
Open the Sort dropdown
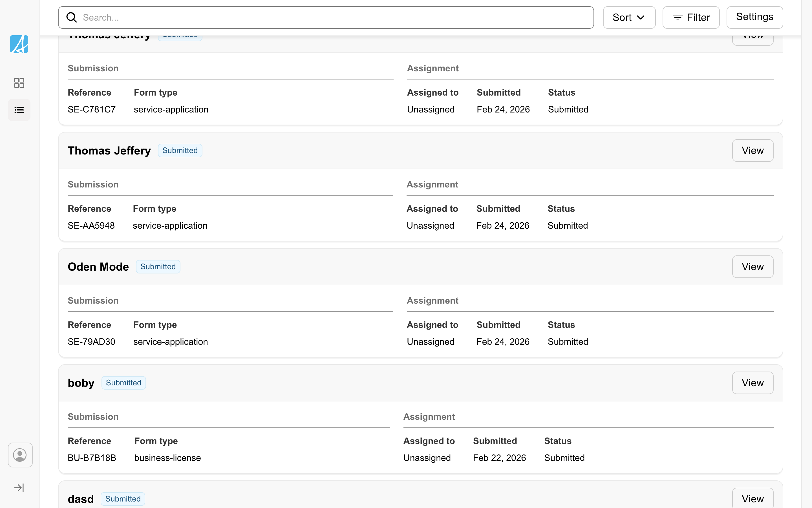tap(629, 17)
